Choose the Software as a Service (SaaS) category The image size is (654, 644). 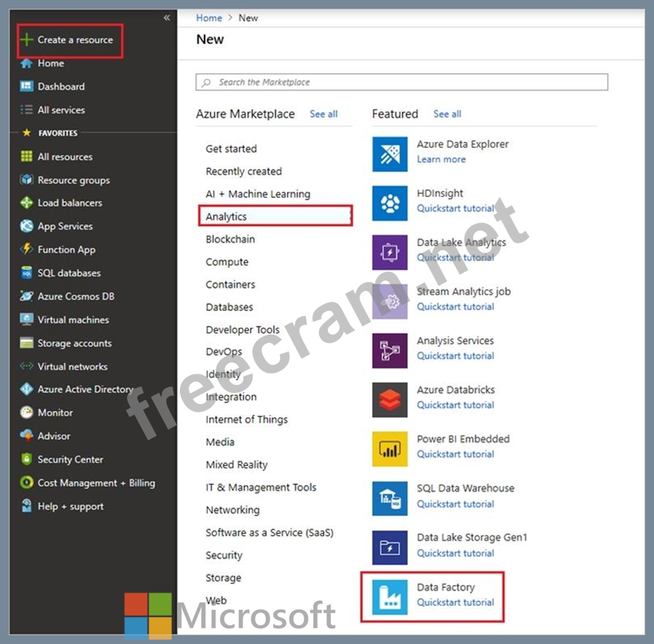coord(269,532)
